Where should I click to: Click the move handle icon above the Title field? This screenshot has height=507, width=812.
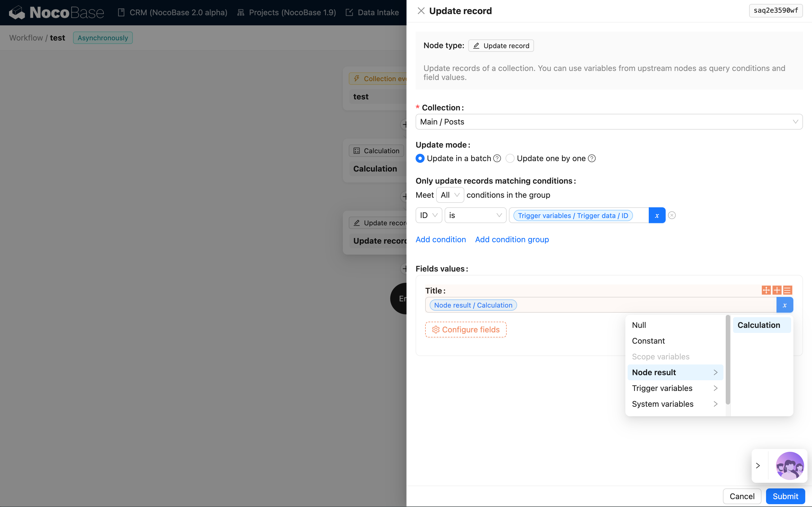[x=766, y=290]
